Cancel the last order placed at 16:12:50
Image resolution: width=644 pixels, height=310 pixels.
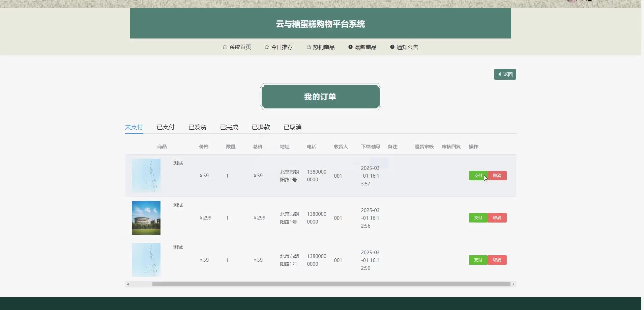497,260
